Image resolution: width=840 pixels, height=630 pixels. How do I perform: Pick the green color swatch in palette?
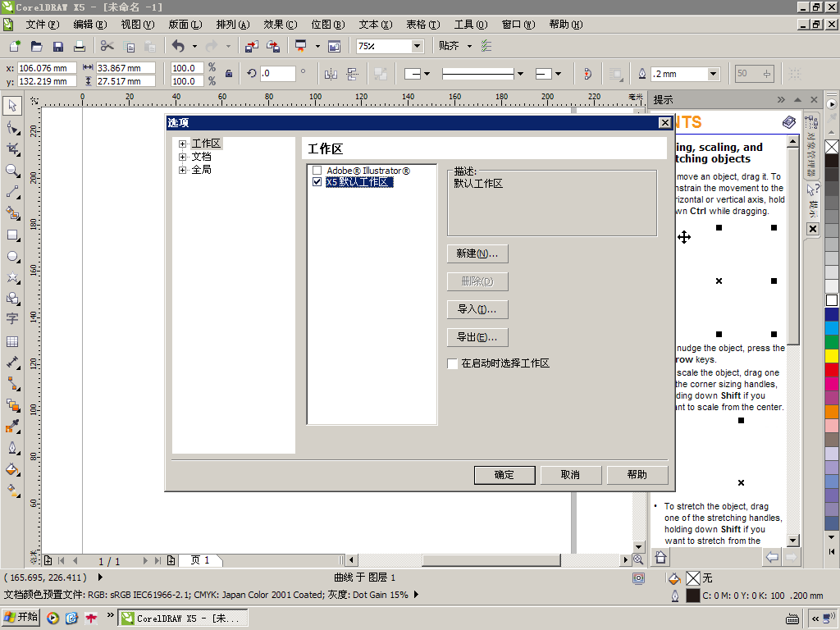click(832, 342)
